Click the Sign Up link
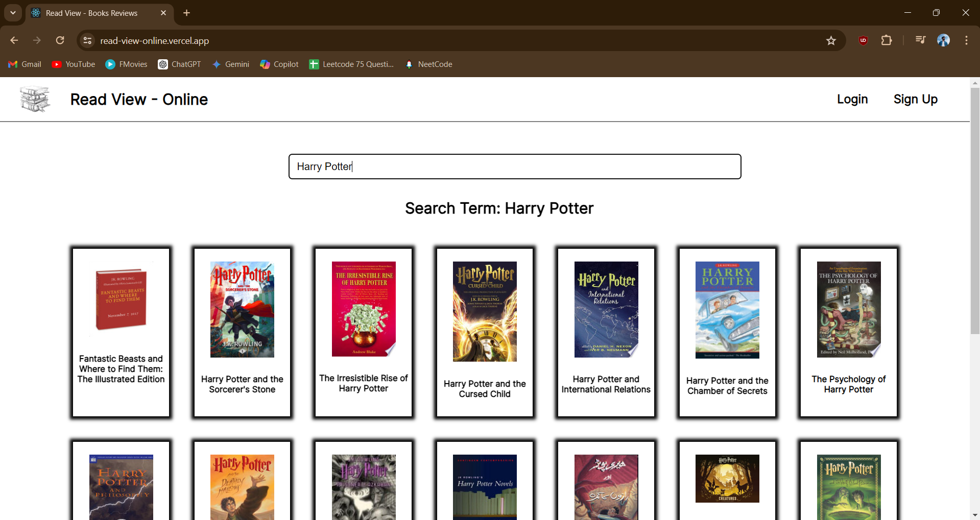Screen dimensions: 980x520 915,99
